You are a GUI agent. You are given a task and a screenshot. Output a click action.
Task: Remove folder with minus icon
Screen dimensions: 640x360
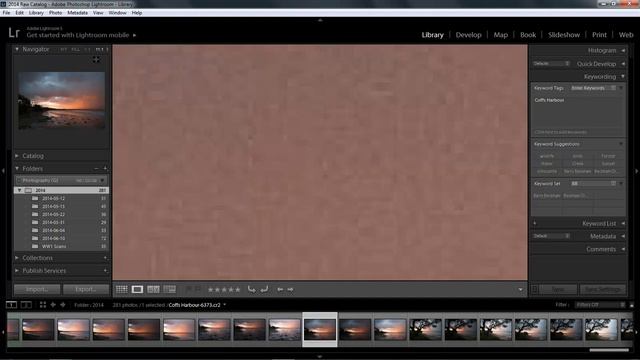(96, 168)
